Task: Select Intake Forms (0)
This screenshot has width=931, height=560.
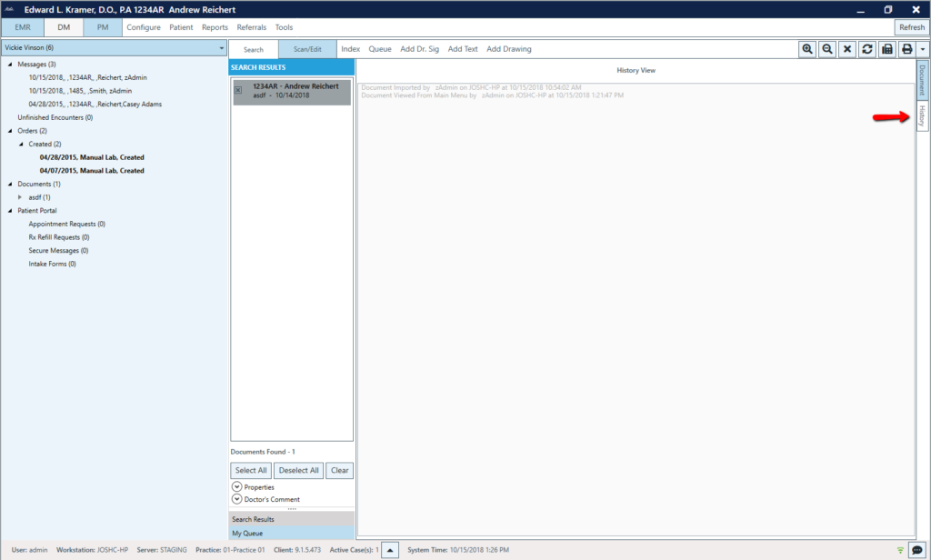Action: coord(52,264)
